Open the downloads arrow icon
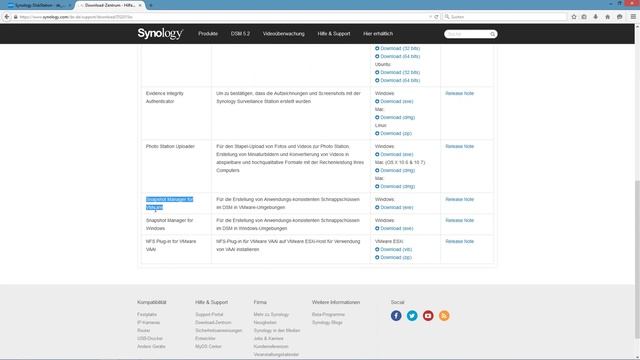Screen dimensions: 640x360 pyautogui.click(x=596, y=17)
